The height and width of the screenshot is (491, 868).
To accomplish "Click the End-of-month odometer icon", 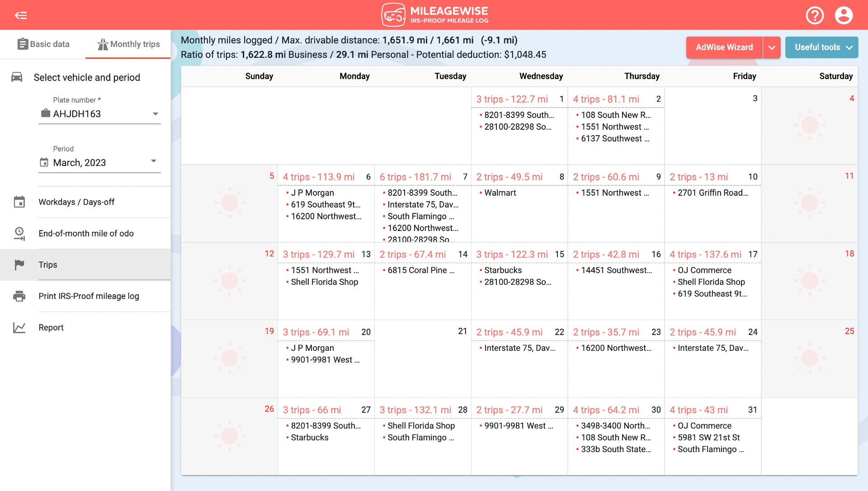I will click(19, 233).
